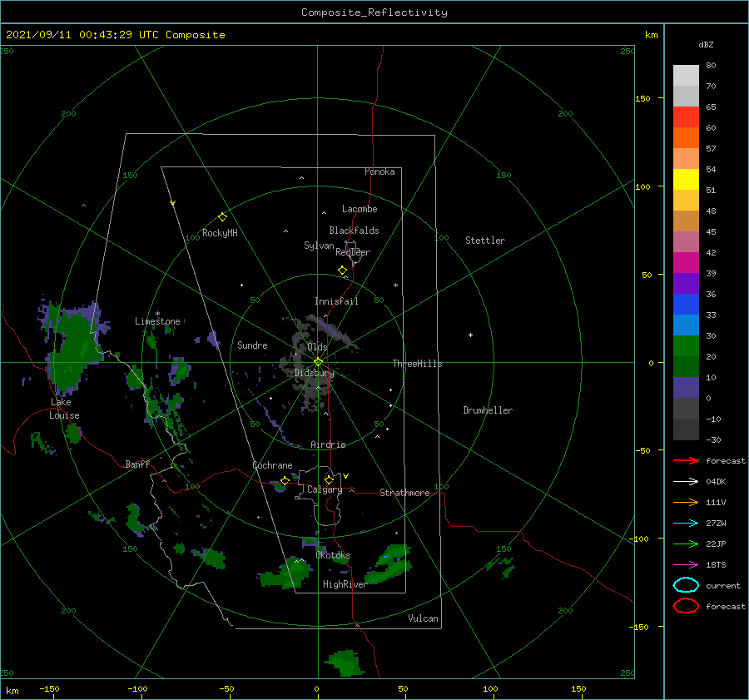The image size is (749, 700).
Task: Click the cyan current ellipse icon
Action: [x=686, y=585]
